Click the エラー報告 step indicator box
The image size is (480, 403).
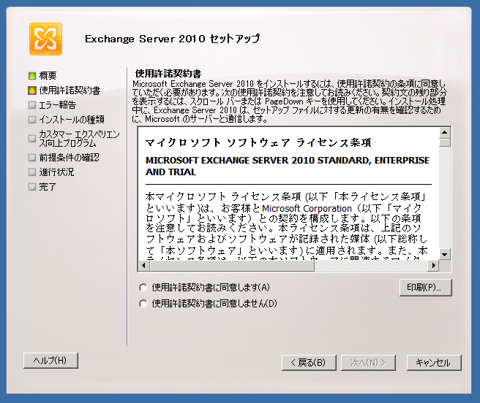tap(32, 105)
